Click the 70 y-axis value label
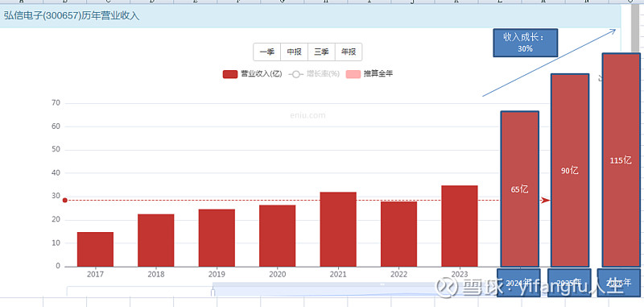644x307 pixels. tap(56, 103)
